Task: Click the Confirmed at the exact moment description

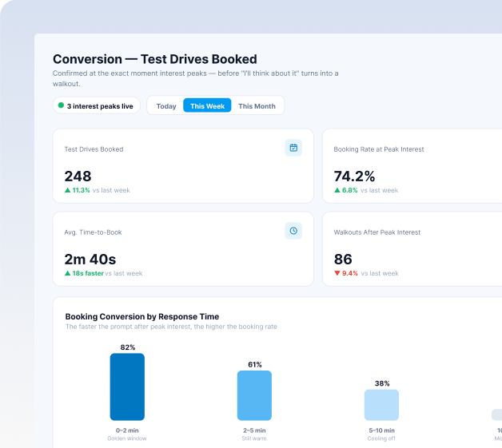Action: 196,78
